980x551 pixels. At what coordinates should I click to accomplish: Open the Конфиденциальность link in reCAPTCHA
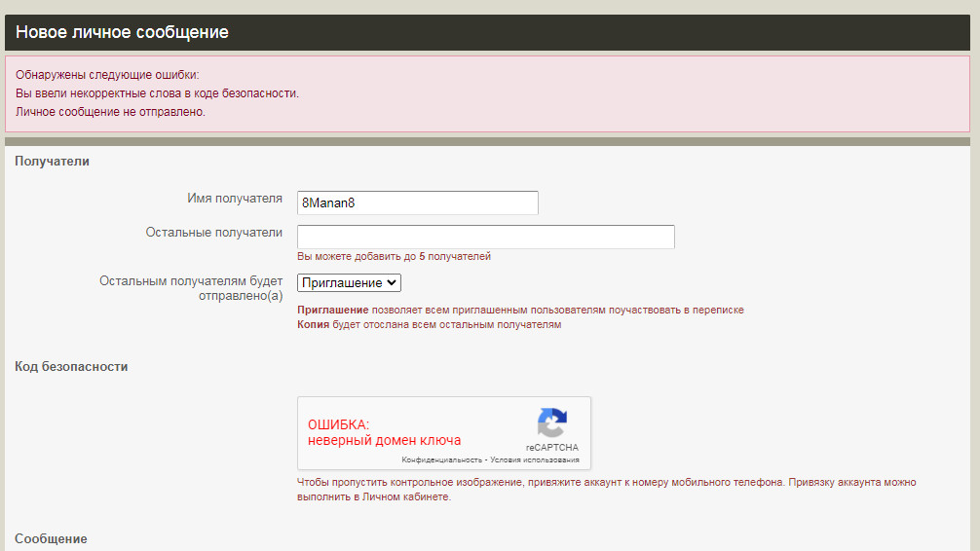click(x=441, y=459)
